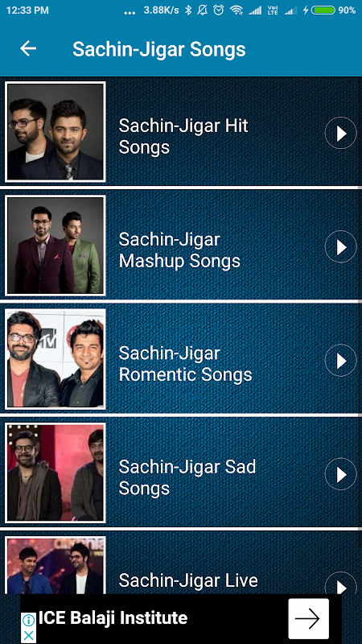
Task: Open the Romentic Songs thumbnail image
Action: (x=55, y=359)
